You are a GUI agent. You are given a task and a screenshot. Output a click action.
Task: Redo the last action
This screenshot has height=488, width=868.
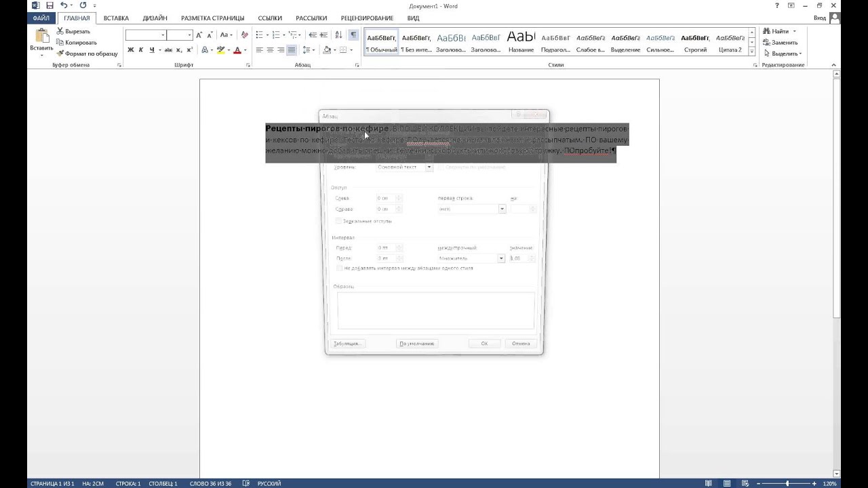[x=83, y=5]
